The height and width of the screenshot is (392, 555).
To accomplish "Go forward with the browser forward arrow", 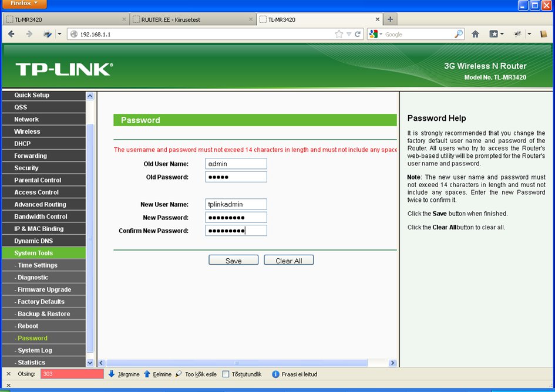I will [29, 34].
